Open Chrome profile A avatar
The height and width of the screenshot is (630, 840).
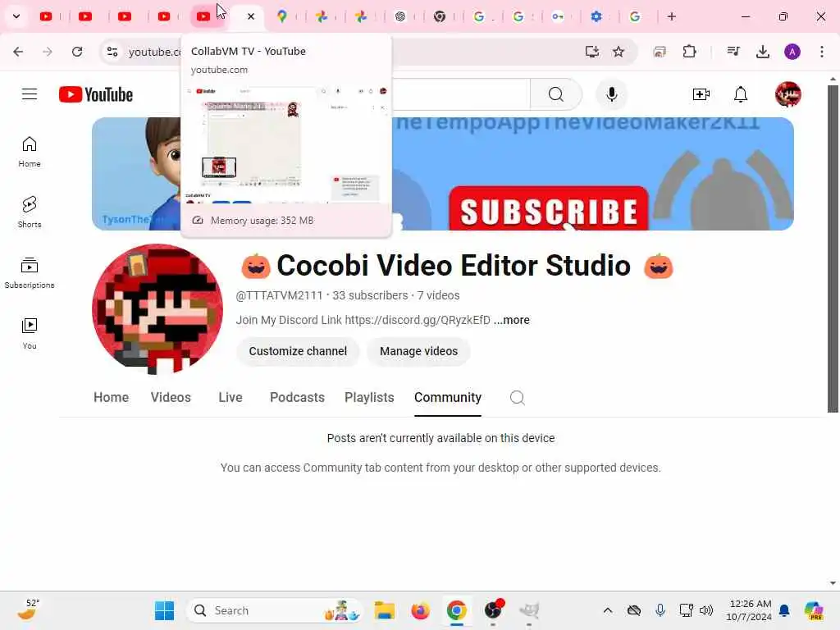[792, 52]
